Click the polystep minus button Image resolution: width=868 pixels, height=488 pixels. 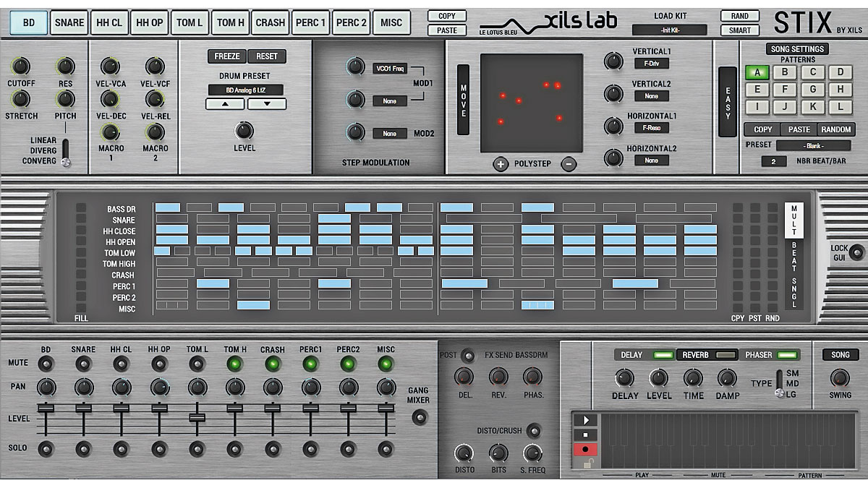pos(569,164)
